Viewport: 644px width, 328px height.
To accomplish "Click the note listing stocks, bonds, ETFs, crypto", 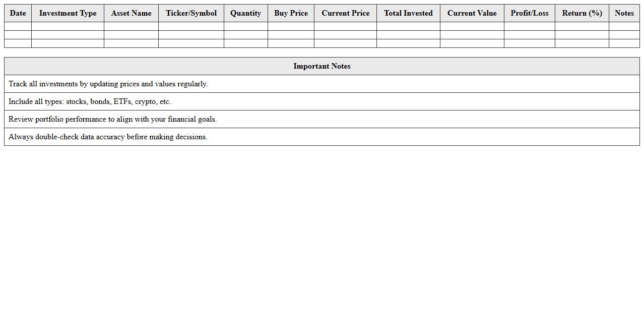I will tap(90, 101).
